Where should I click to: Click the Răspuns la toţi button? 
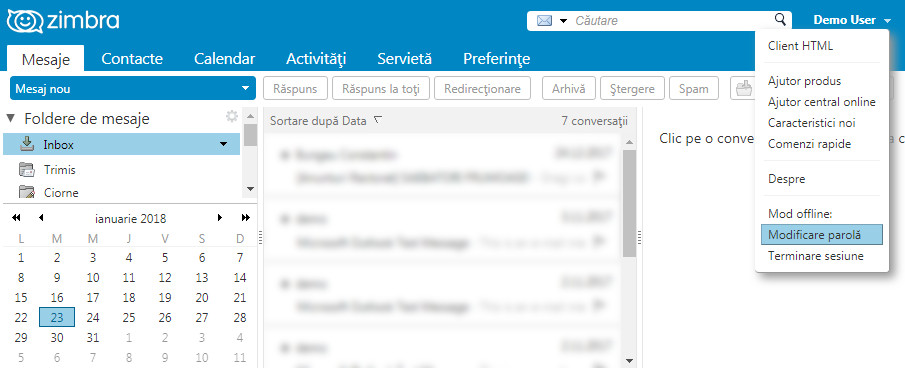tap(381, 89)
